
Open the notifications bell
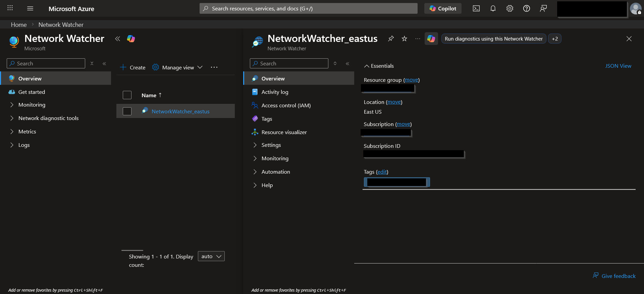click(493, 8)
